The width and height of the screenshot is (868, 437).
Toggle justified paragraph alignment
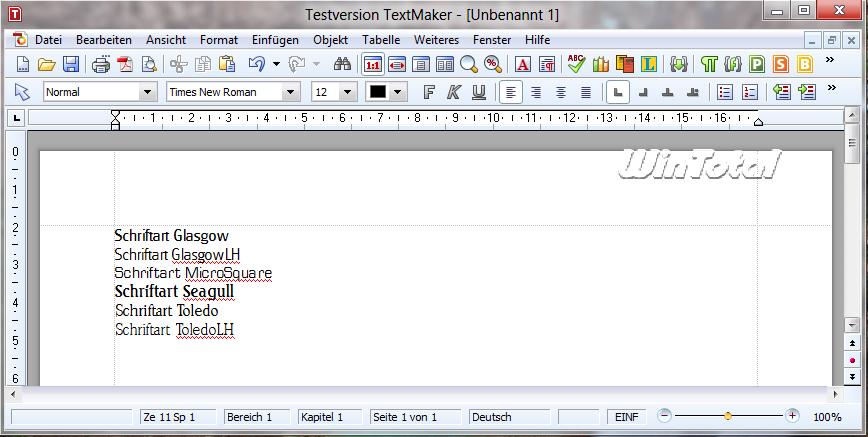586,92
